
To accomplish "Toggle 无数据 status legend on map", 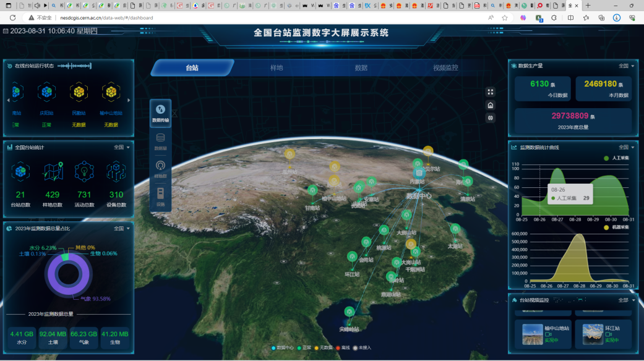I will [324, 348].
